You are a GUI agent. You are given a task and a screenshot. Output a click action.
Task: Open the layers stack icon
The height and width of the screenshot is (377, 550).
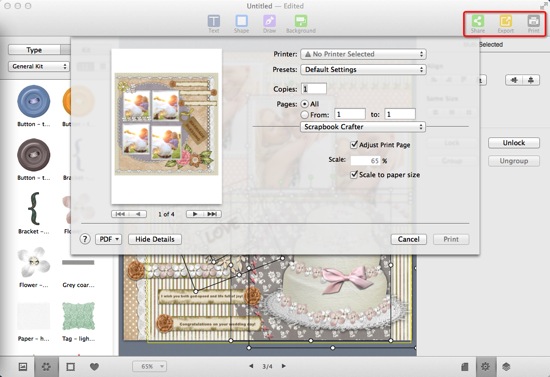506,367
